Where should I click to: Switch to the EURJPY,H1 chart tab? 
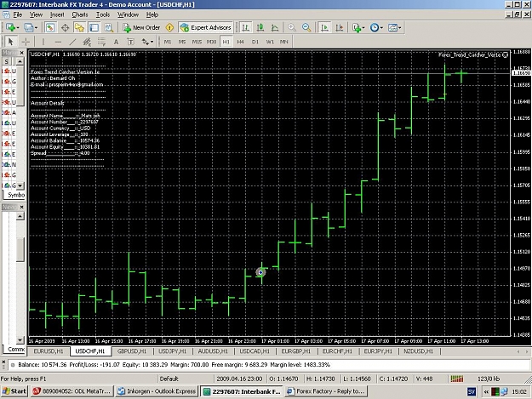pos(378,351)
